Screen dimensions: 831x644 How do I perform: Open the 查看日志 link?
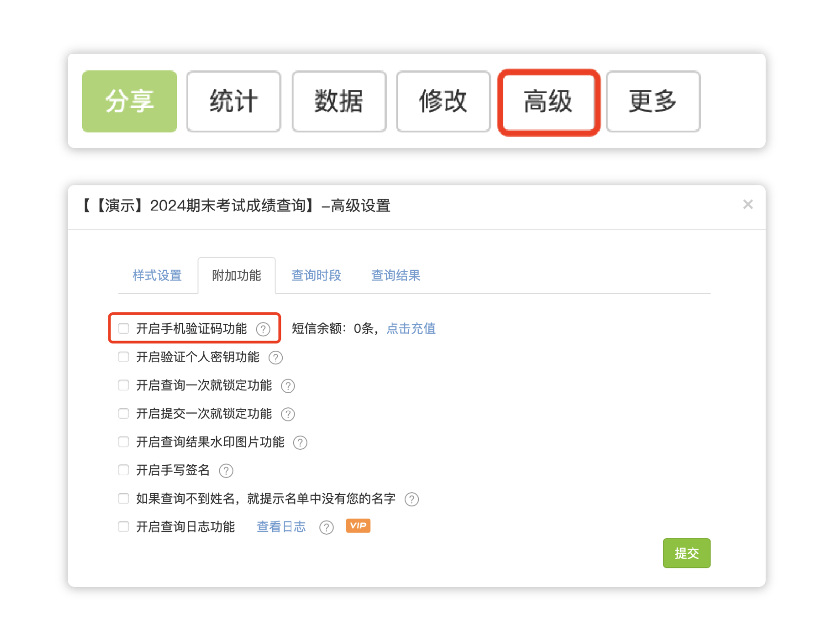281,526
